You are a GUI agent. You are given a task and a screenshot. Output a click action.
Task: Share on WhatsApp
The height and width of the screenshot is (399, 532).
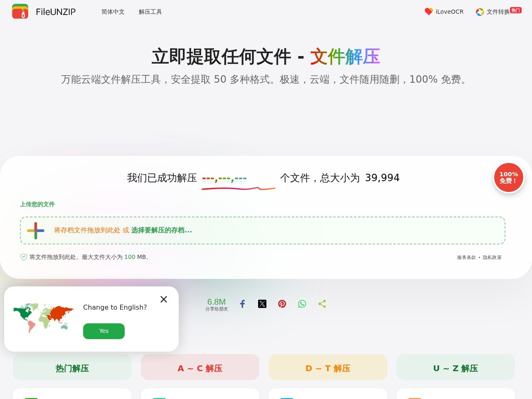coord(302,304)
